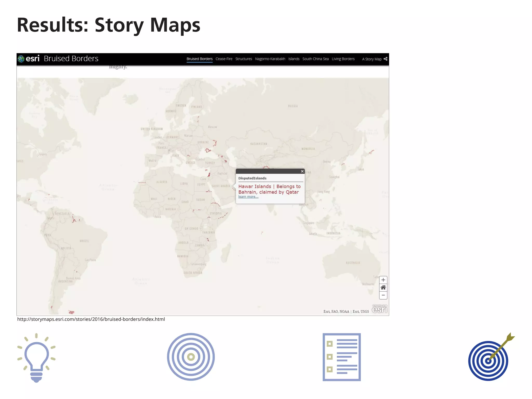Viewport: 532px width, 399px height.
Task: Click the share icon beside A Story Map
Action: [385, 59]
